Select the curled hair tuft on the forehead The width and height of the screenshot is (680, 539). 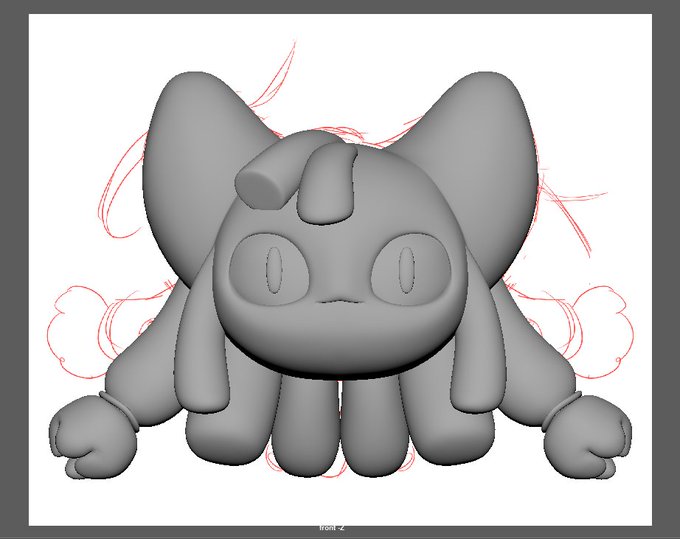[x=327, y=183]
